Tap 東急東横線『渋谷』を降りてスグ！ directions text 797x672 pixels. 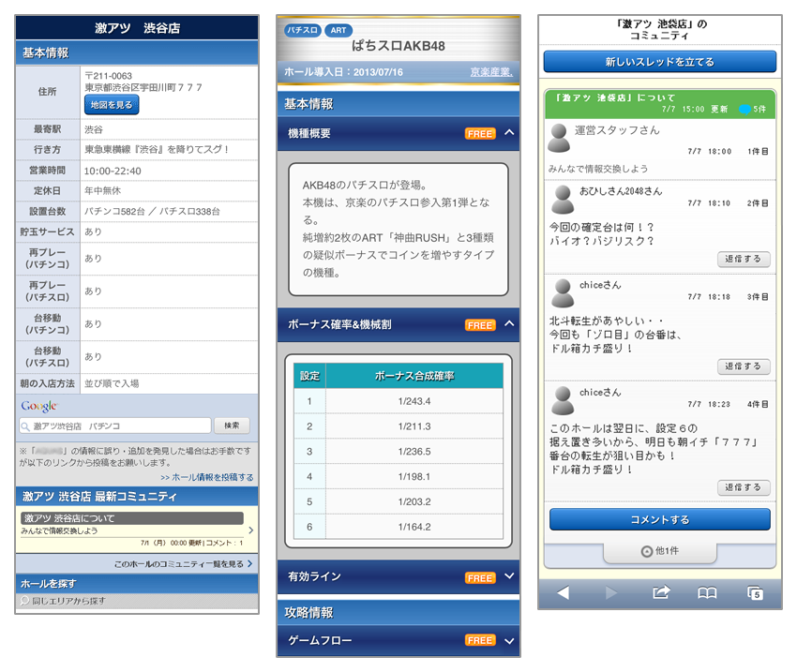[x=157, y=150]
